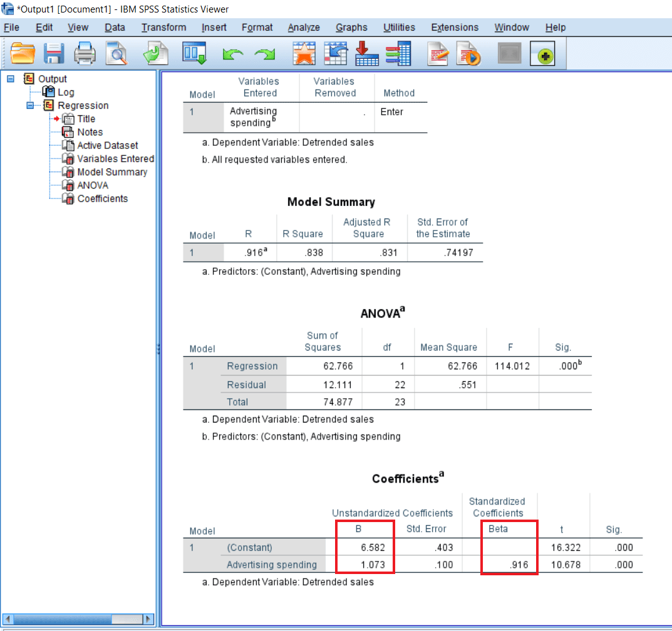Open the Analyze menu
672x631 pixels.
tap(304, 27)
